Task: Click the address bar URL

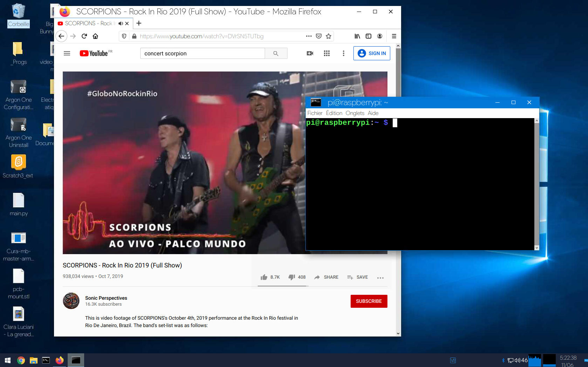Action: tap(201, 36)
